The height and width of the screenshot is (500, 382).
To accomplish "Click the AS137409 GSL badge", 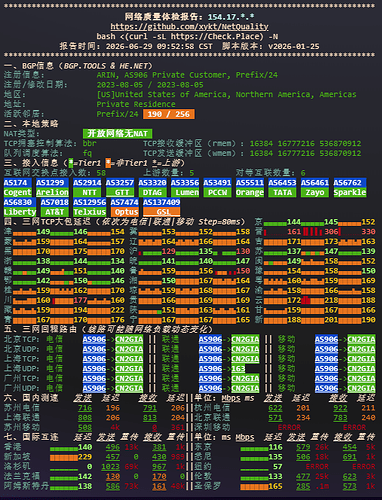I will pos(162,207).
